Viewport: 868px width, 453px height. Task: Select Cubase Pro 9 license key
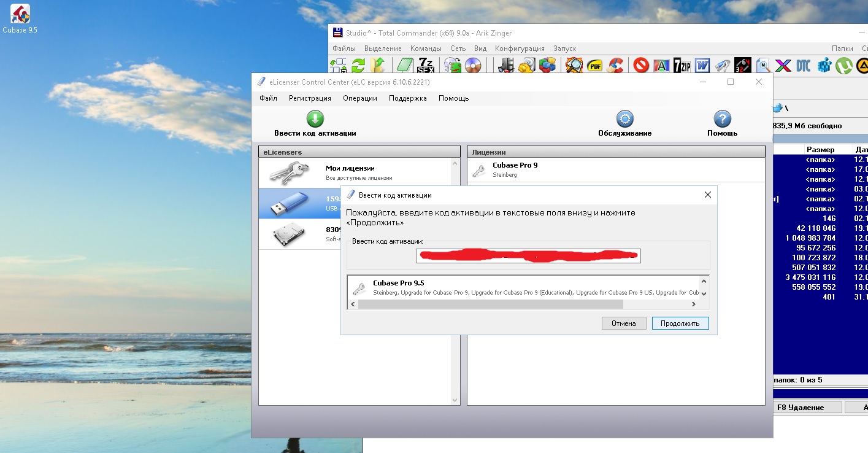pos(616,170)
